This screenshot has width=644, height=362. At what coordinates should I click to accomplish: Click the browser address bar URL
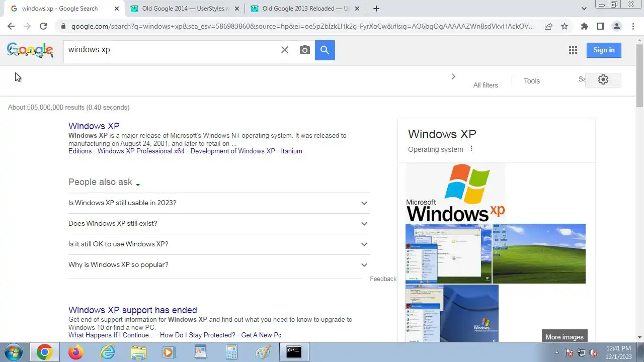[x=302, y=26]
